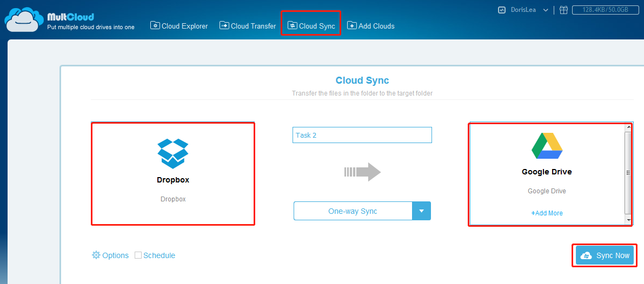Click the 128.4KB/50.0GB storage usage bar

pos(605,10)
